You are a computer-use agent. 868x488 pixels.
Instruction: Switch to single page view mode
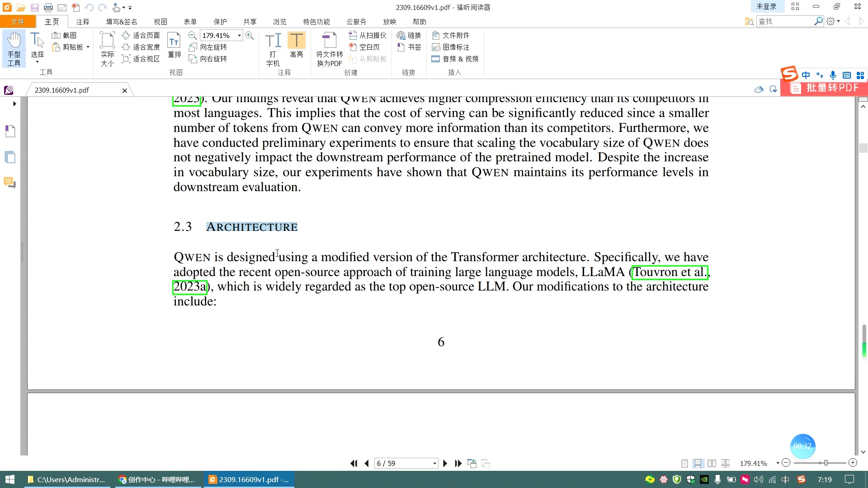684,463
